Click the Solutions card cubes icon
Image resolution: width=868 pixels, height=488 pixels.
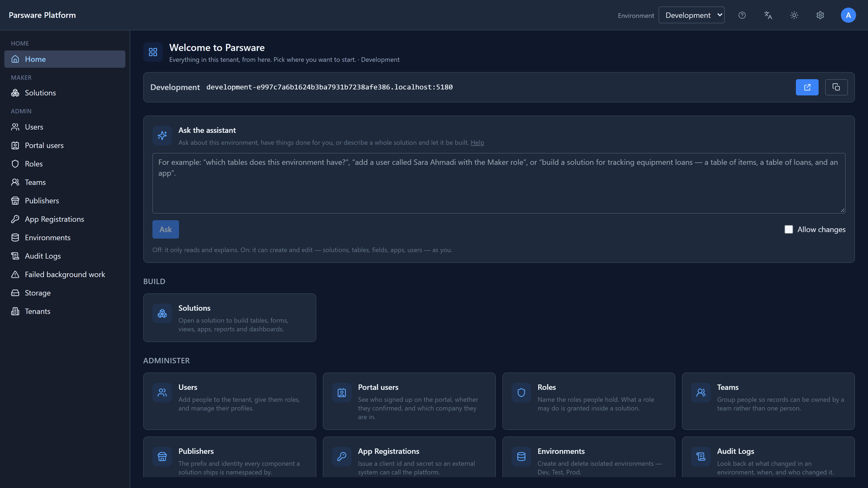click(162, 313)
